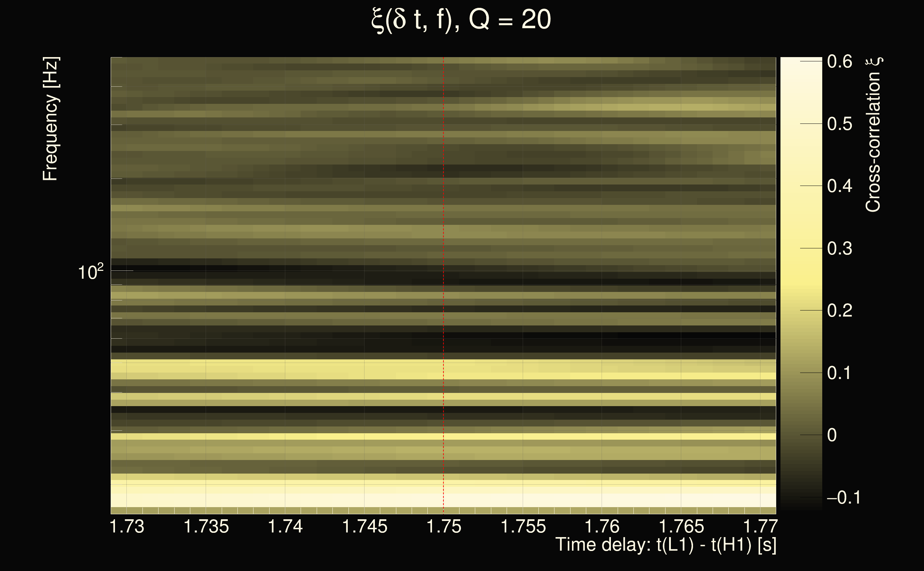Click the 0.3 colorbar tick label
924x571 pixels.
(x=839, y=249)
